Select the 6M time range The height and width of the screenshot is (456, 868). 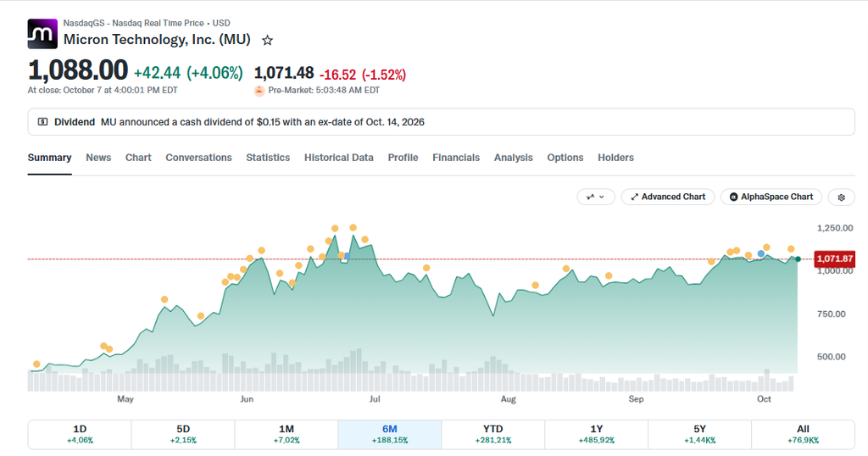tap(390, 435)
